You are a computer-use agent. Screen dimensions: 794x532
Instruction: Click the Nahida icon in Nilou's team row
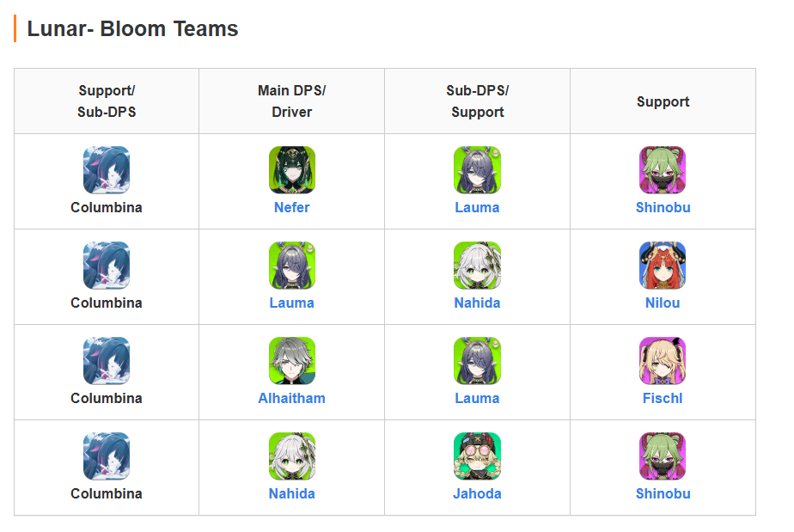coord(477,265)
